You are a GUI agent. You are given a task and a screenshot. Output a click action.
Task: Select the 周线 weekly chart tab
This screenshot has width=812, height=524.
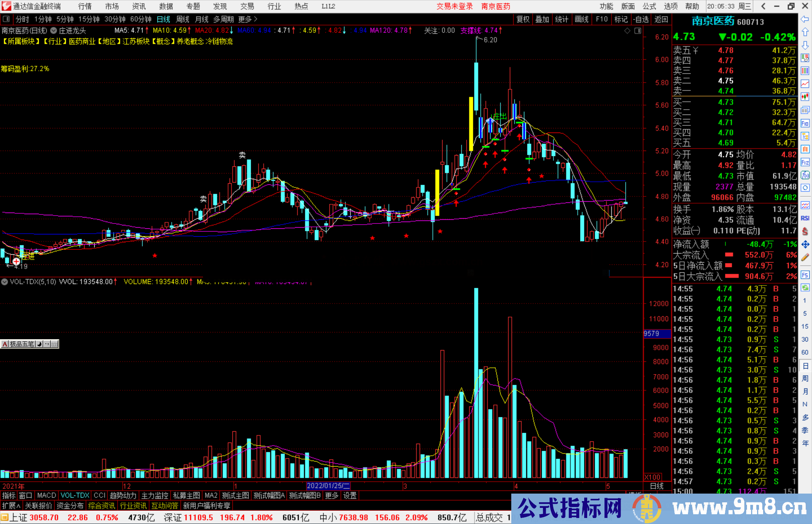[x=183, y=19]
